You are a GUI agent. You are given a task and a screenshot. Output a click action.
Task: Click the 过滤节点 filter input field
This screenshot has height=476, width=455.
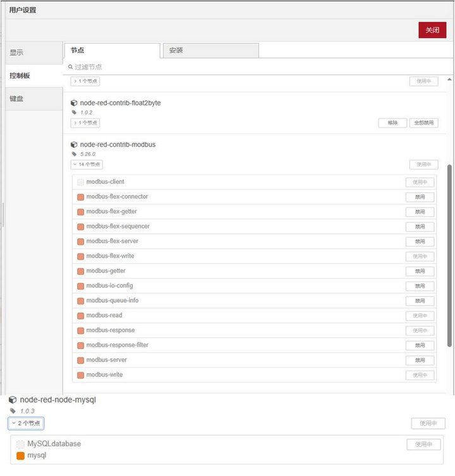[258, 67]
